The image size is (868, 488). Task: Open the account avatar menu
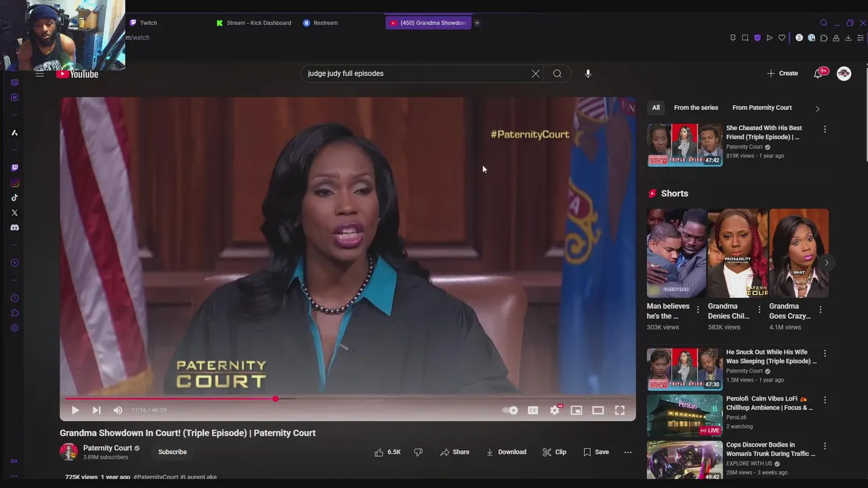pyautogui.click(x=844, y=73)
